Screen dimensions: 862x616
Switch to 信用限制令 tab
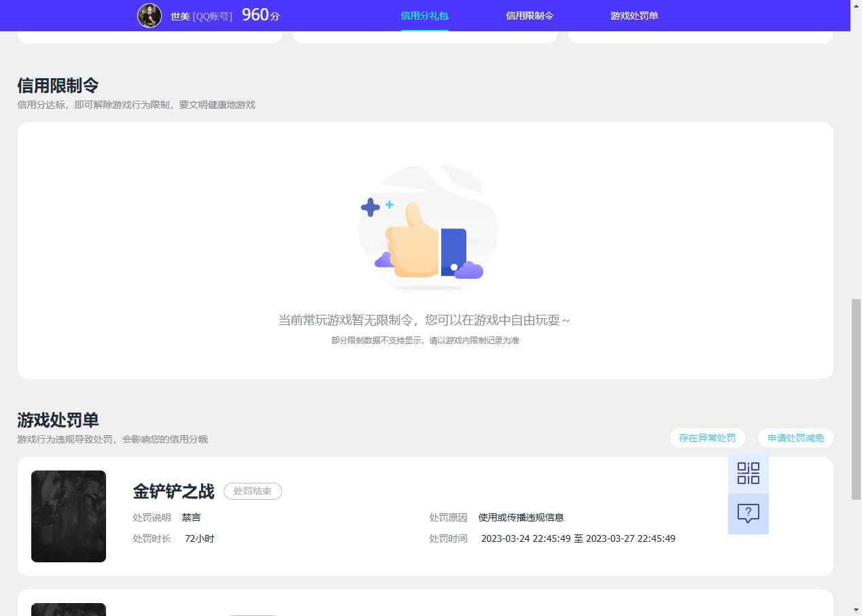coord(530,16)
